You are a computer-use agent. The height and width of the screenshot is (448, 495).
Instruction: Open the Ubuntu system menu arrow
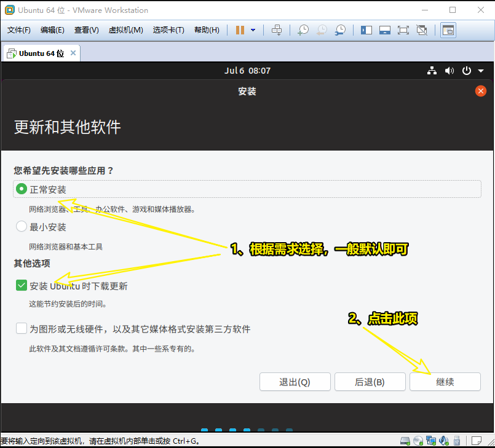coord(481,71)
